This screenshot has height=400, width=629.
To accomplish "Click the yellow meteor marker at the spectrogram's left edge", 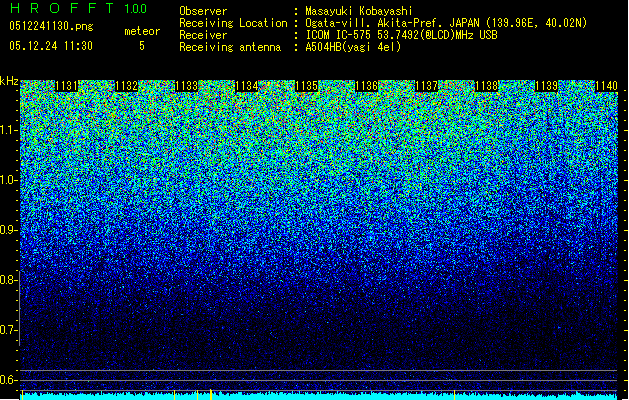I will (22, 395).
